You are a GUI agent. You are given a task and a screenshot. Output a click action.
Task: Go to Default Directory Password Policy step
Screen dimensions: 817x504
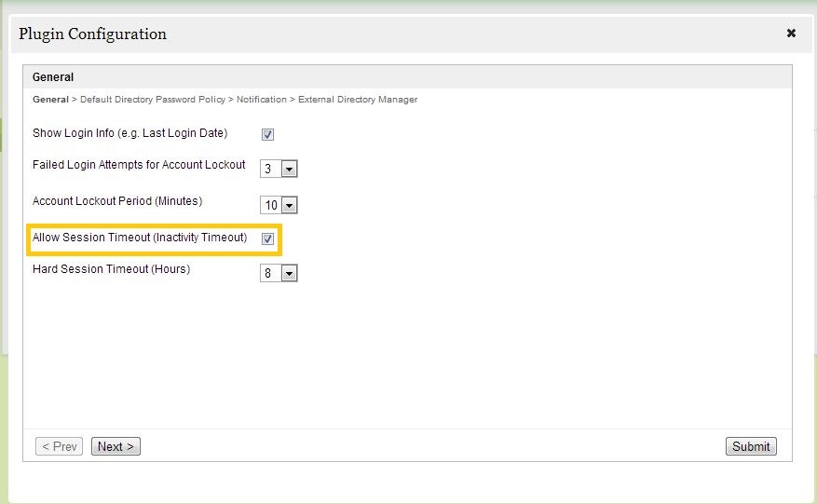coord(155,99)
